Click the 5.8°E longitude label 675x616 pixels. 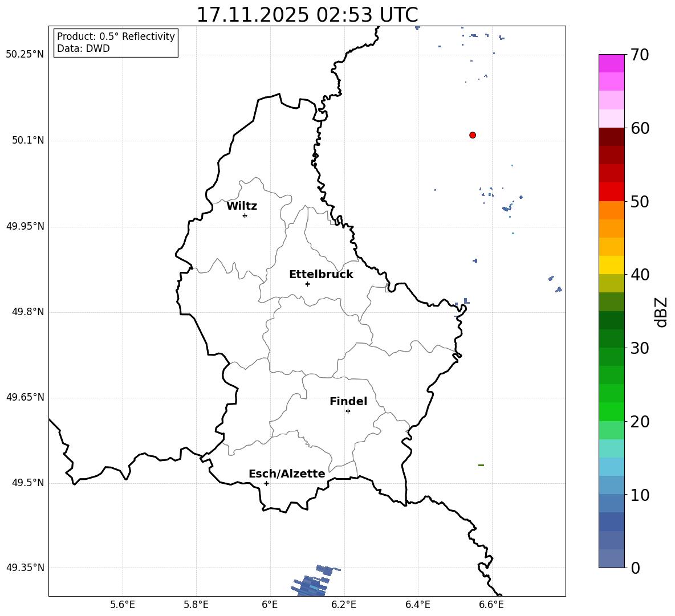196,605
